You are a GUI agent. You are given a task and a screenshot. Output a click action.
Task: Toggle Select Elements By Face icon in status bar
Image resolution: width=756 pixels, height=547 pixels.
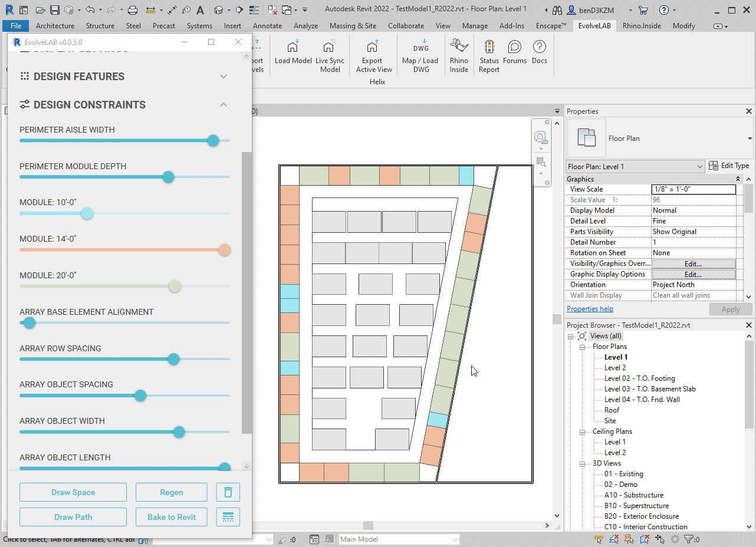(x=645, y=539)
